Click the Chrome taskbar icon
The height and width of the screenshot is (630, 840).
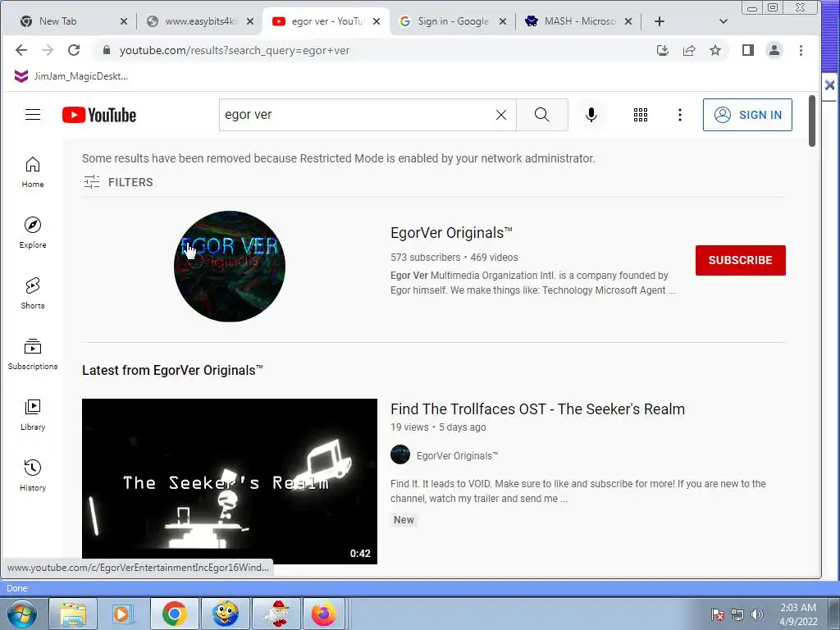tap(174, 614)
